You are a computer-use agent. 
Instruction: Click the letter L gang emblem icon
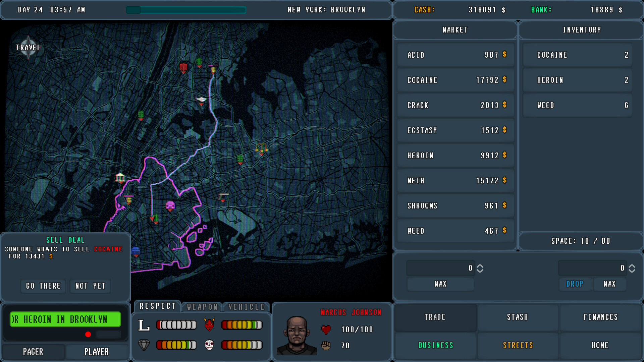144,324
